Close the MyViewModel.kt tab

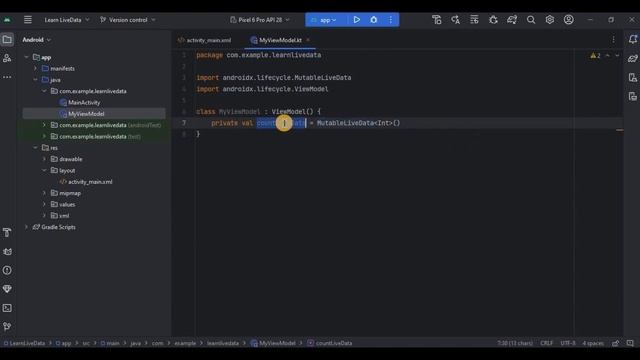308,40
